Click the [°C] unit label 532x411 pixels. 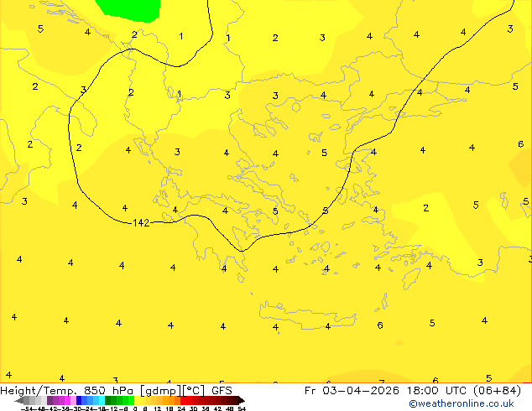pyautogui.click(x=194, y=391)
